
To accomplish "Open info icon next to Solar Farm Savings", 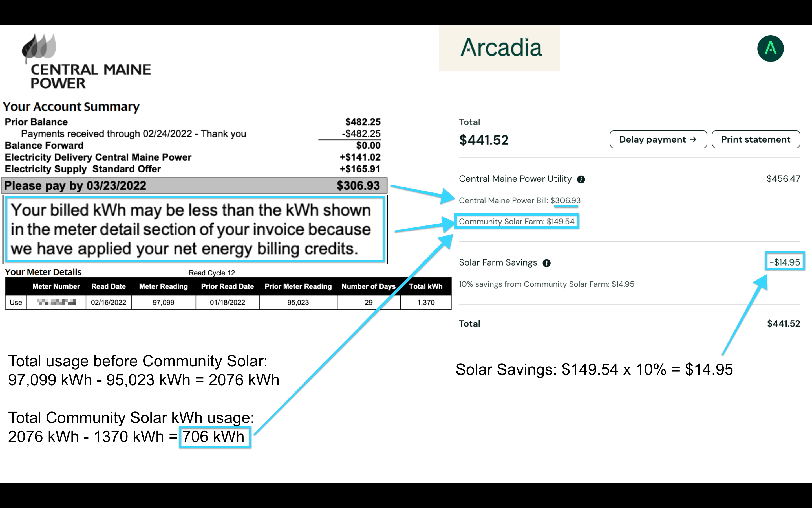I will tap(547, 263).
